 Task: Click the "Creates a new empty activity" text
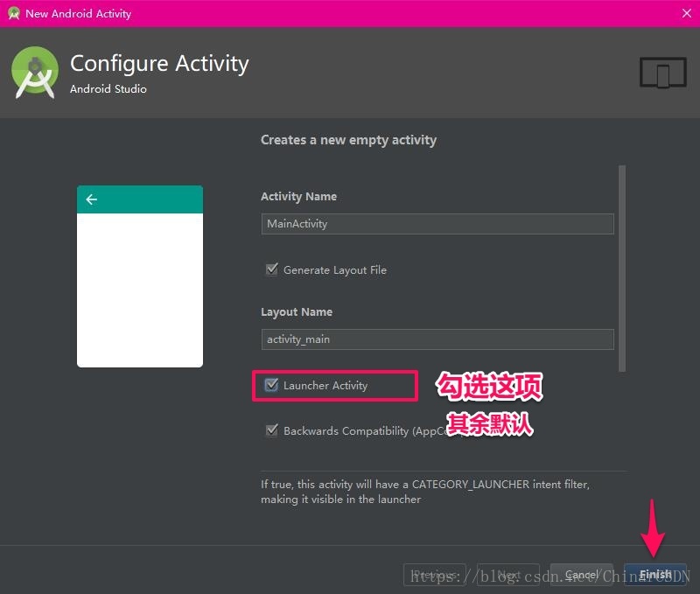coord(348,140)
